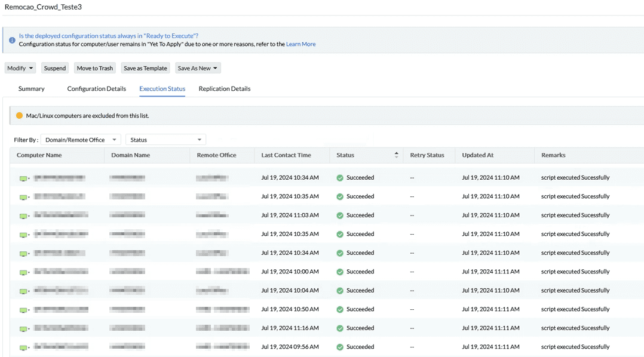Click the Save as Template button
Image resolution: width=644 pixels, height=357 pixels.
(145, 68)
